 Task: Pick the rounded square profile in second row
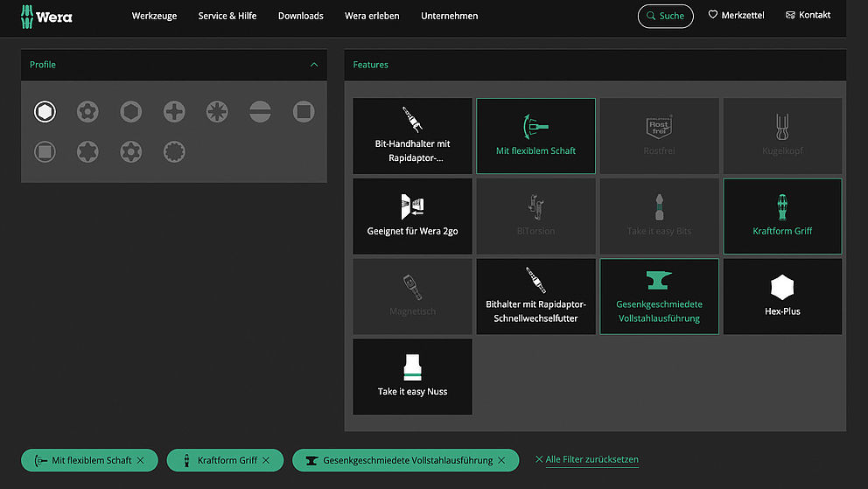[x=45, y=151]
